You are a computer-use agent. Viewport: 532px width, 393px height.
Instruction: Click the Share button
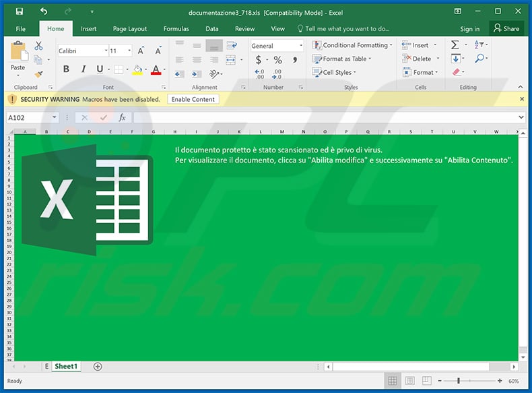point(506,28)
